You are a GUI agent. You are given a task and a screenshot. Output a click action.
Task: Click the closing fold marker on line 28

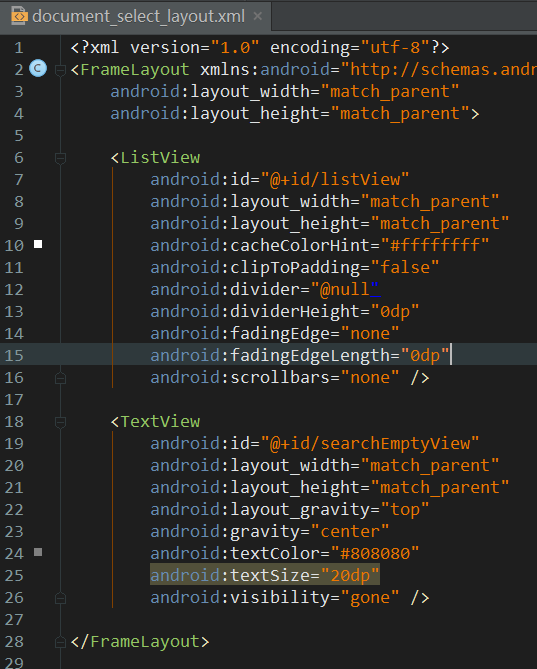[x=61, y=642]
